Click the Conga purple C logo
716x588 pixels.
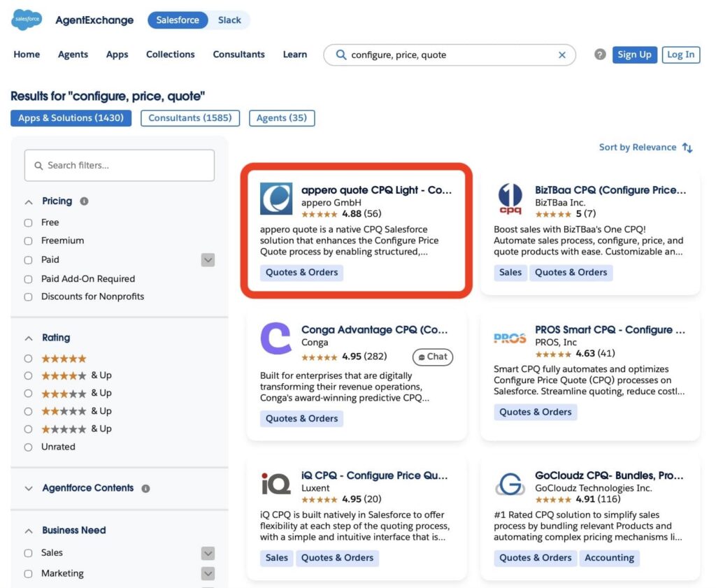(275, 338)
